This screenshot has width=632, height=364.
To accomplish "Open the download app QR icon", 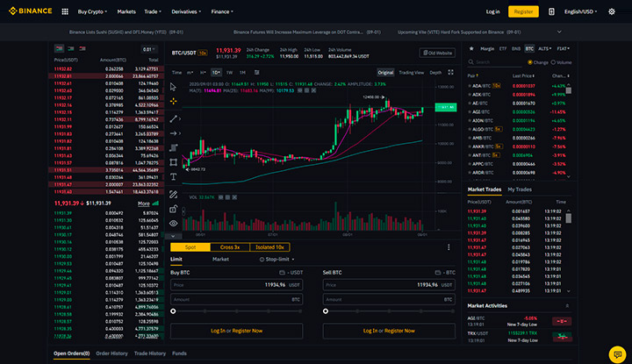I will (551, 11).
